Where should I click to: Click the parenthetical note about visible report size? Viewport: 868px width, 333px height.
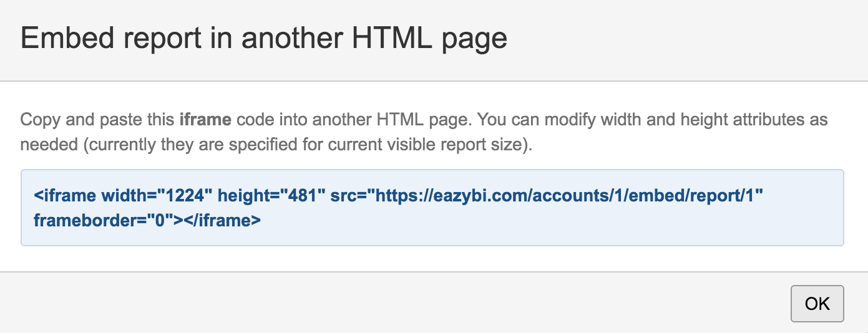(310, 145)
